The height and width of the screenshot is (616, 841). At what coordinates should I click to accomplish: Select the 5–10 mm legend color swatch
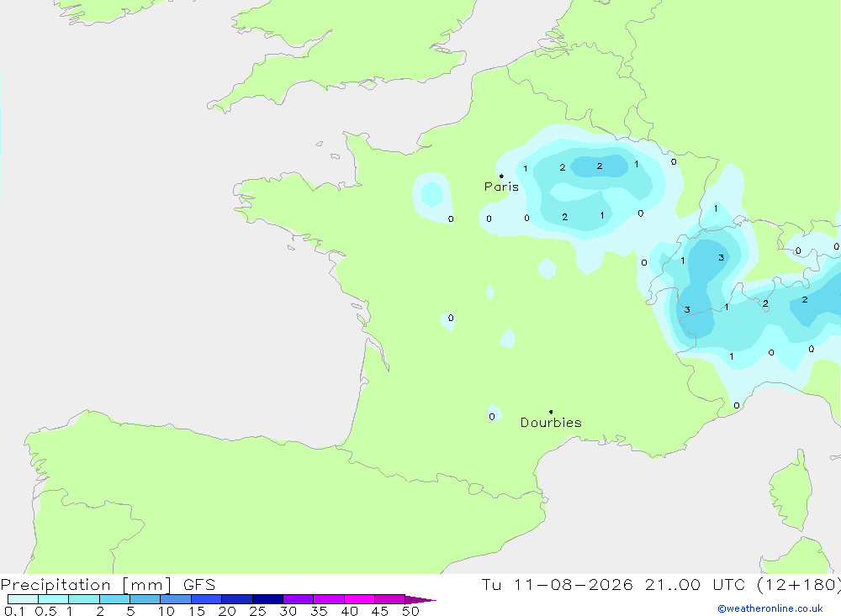pos(145,599)
